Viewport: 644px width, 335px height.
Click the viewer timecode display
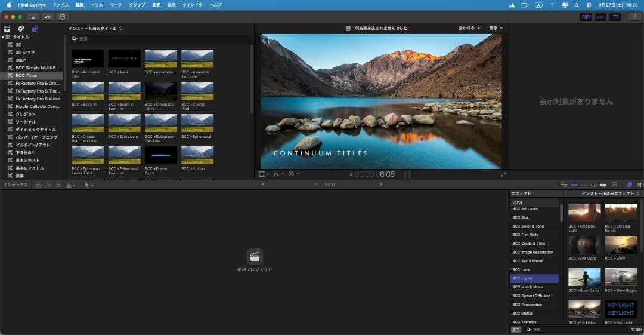[x=374, y=174]
